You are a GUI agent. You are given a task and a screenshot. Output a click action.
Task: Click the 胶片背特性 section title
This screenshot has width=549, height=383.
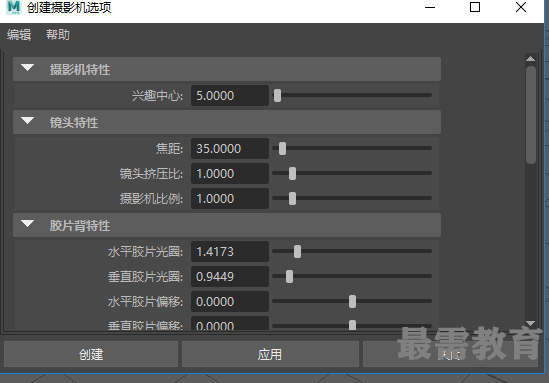pyautogui.click(x=80, y=226)
